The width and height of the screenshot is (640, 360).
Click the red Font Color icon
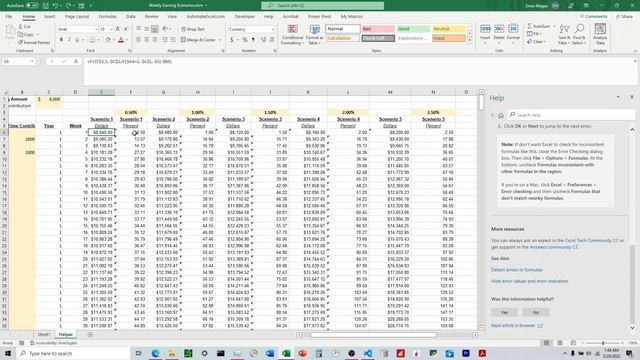[x=121, y=40]
